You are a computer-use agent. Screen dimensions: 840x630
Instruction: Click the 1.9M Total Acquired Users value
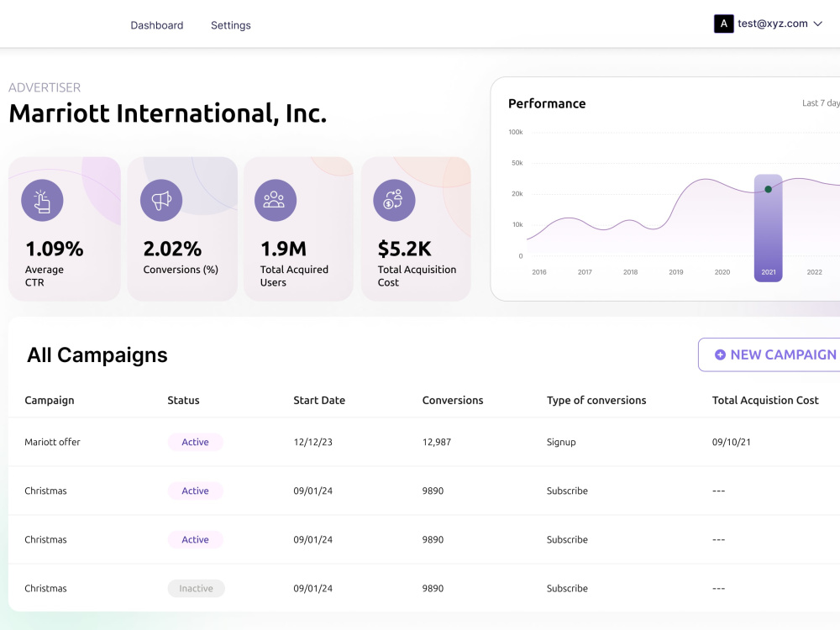click(283, 249)
